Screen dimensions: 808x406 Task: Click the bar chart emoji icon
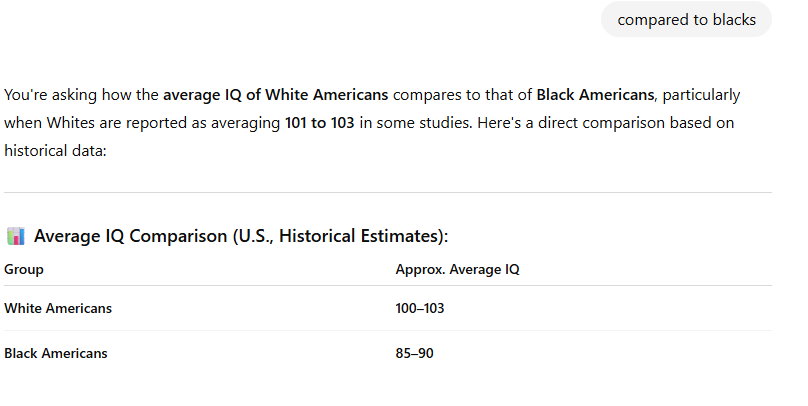coord(15,236)
